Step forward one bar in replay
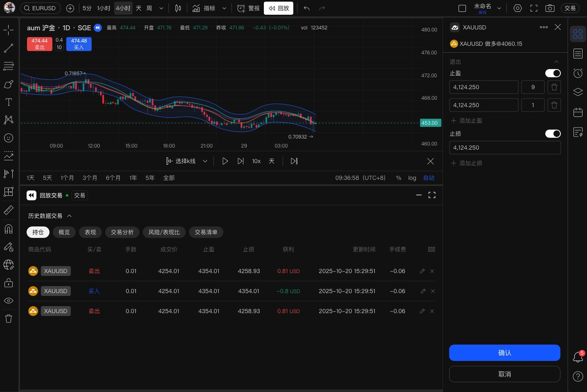Image resolution: width=587 pixels, height=392 pixels. [x=241, y=161]
